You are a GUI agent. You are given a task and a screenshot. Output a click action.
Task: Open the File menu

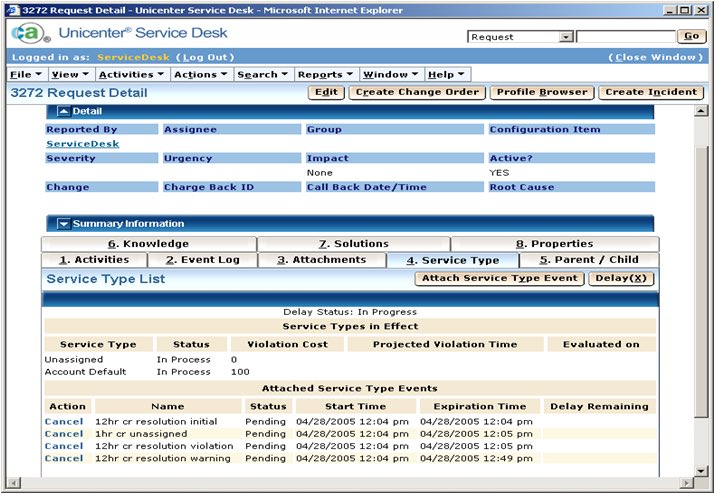pos(26,74)
